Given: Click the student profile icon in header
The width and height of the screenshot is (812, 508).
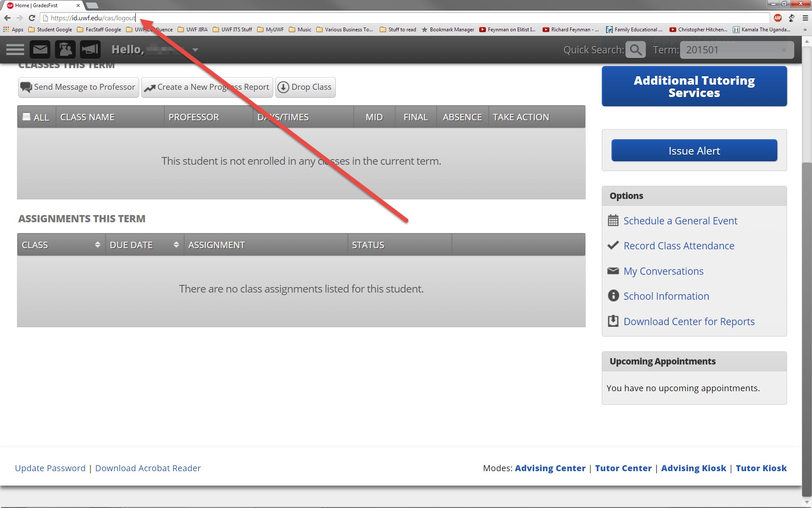Looking at the screenshot, I should tap(65, 50).
